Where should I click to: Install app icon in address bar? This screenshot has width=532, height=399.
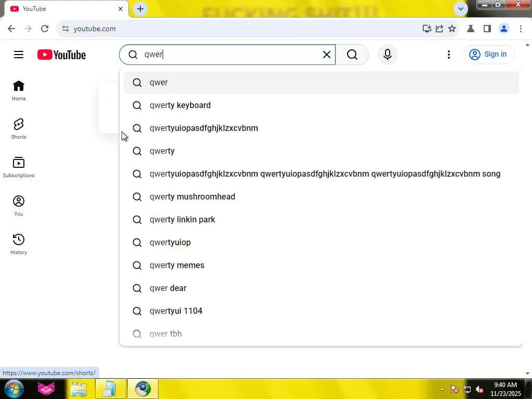click(x=427, y=29)
